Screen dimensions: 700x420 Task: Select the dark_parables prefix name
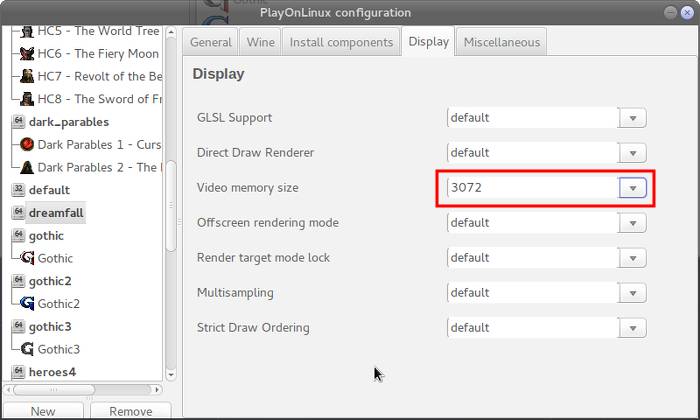pos(69,122)
